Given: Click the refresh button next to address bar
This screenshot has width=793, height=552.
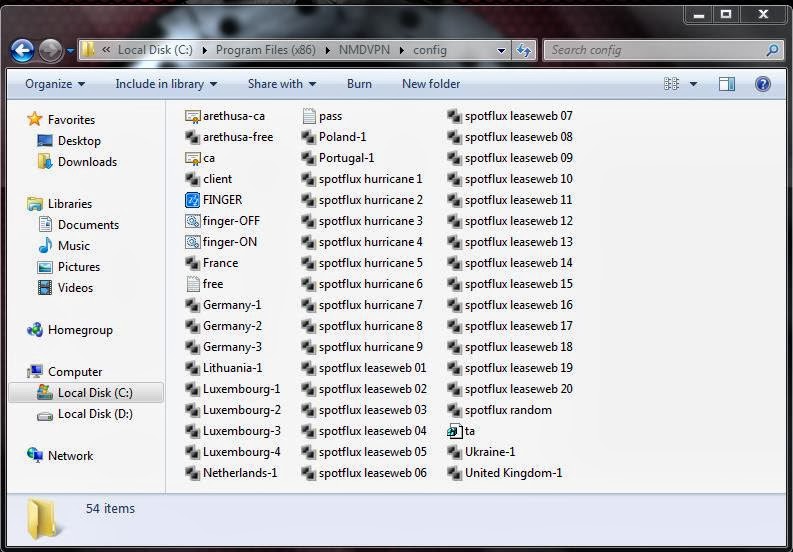Looking at the screenshot, I should pyautogui.click(x=523, y=50).
